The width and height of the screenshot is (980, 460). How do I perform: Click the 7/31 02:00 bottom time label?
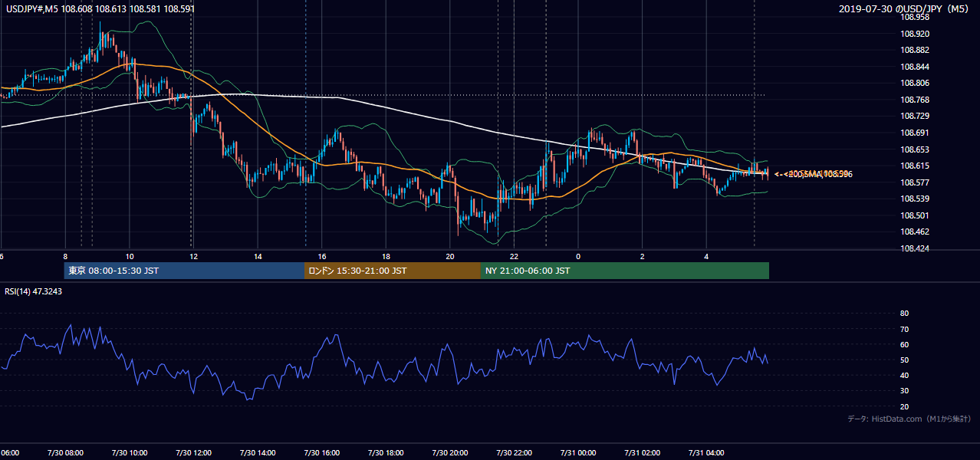643,452
